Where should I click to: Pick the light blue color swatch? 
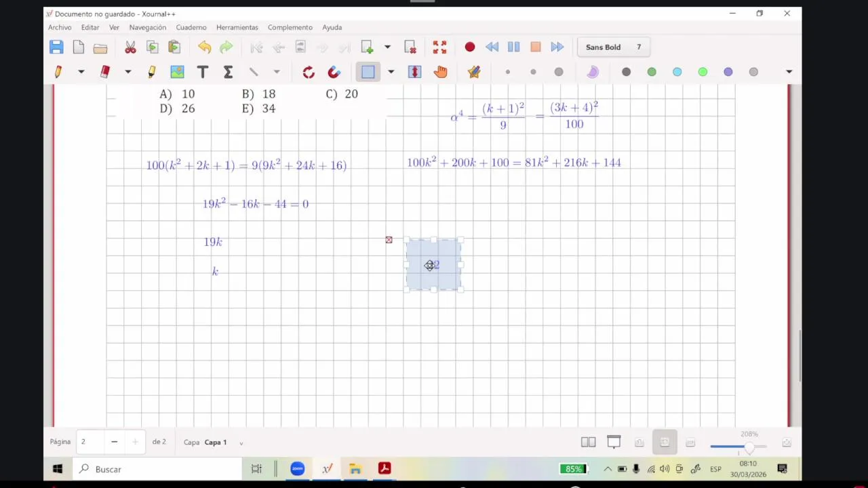click(677, 72)
